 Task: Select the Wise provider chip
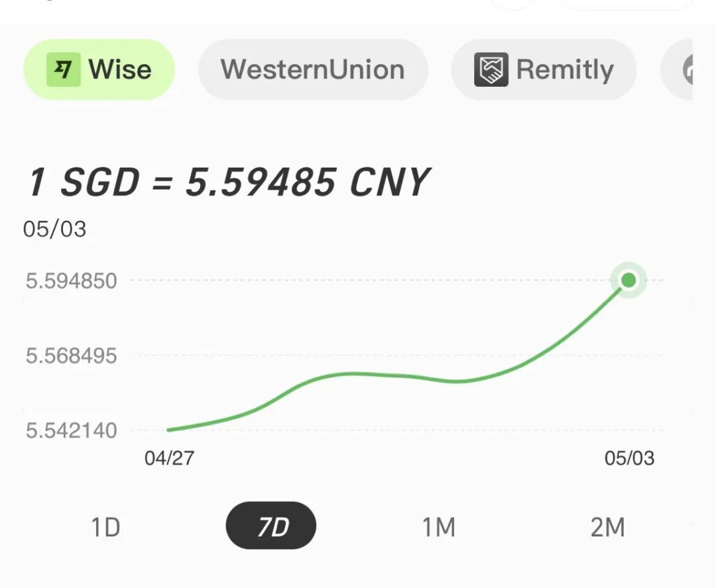coord(99,70)
